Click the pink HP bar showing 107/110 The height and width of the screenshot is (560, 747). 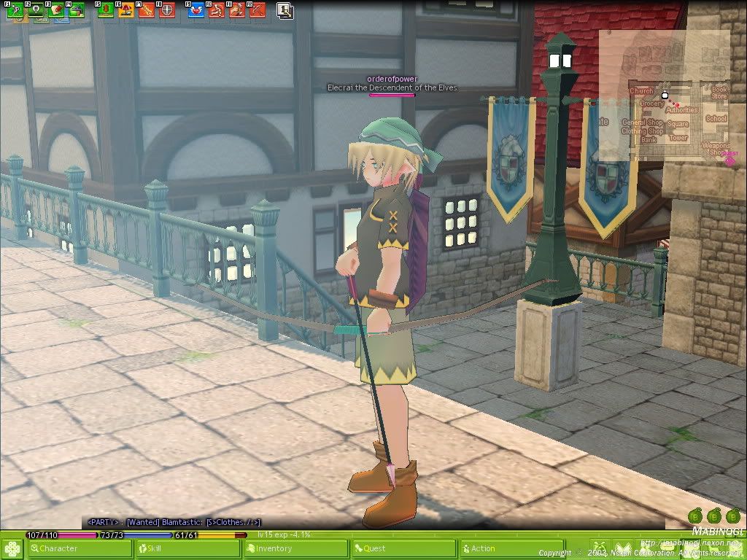[61, 534]
